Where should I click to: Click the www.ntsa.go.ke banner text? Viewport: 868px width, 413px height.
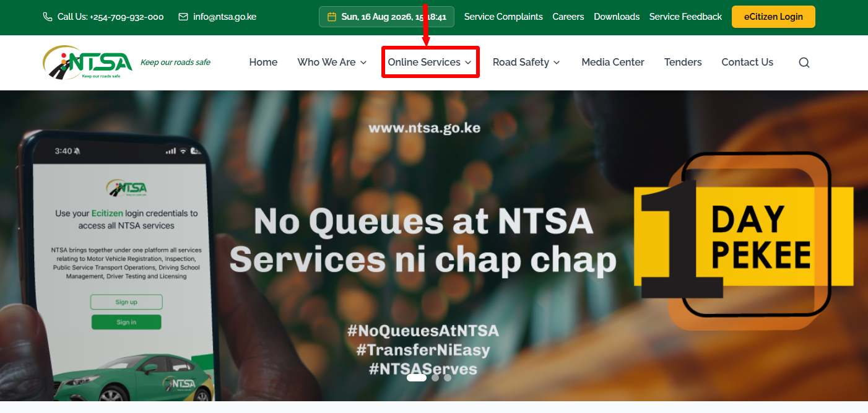click(424, 129)
